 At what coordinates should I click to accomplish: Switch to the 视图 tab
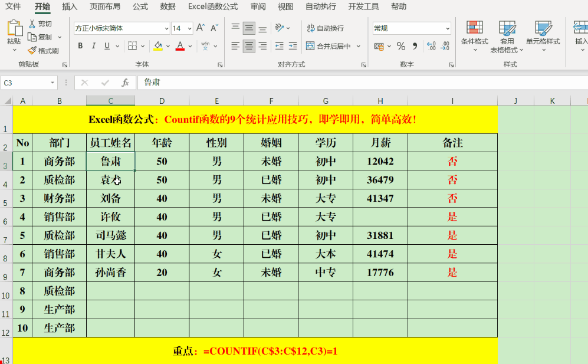285,6
